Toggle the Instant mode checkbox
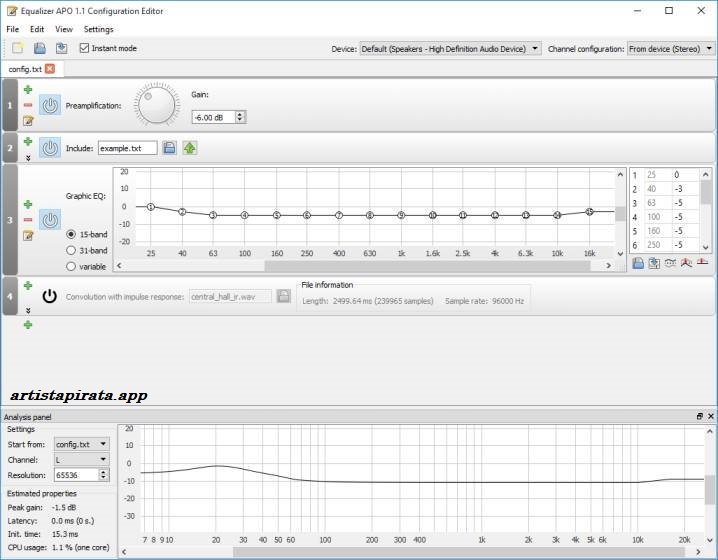This screenshot has width=718, height=560. [x=84, y=48]
